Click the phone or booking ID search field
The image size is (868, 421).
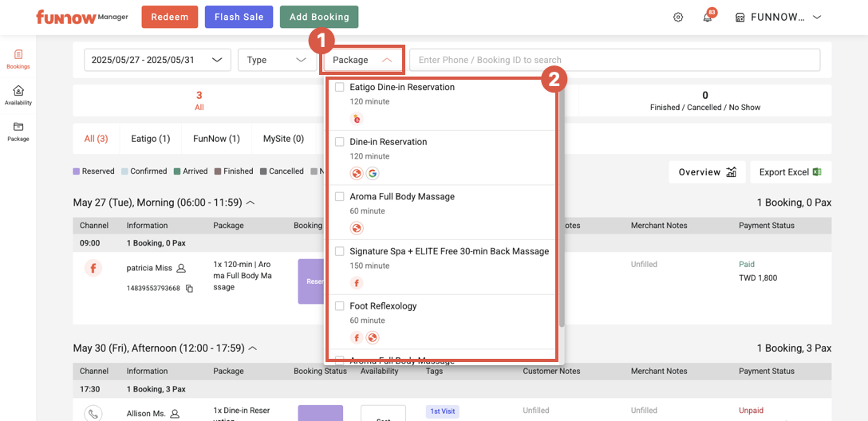614,60
